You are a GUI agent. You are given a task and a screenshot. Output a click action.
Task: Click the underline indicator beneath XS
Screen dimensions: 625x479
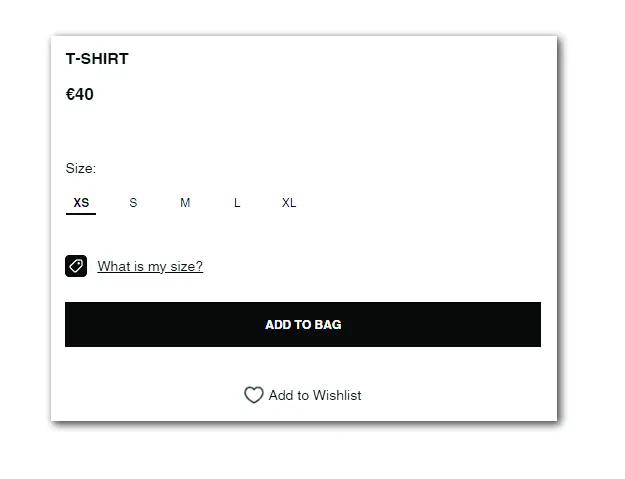81,214
